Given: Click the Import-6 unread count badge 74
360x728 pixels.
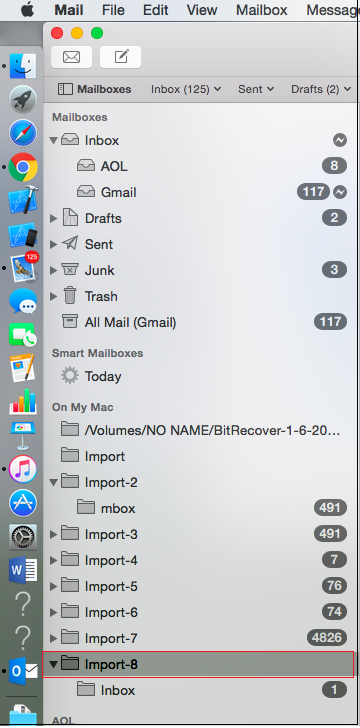Looking at the screenshot, I should [x=334, y=612].
